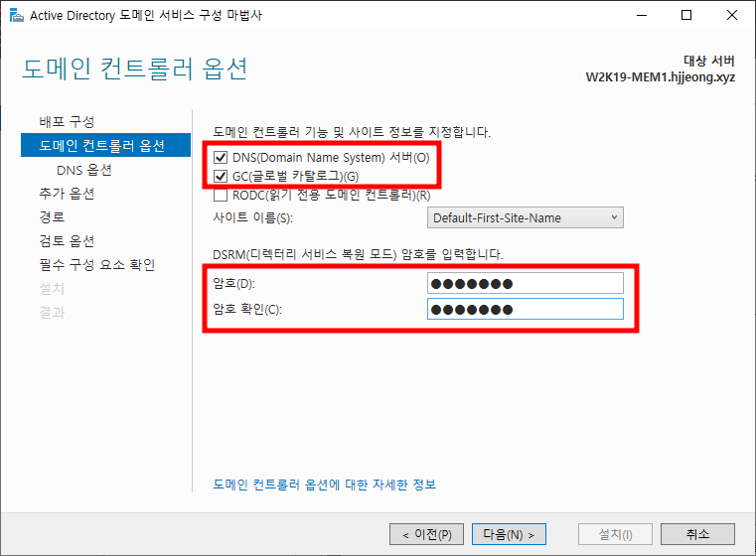
Task: Click the 취소 button
Action: click(x=697, y=534)
